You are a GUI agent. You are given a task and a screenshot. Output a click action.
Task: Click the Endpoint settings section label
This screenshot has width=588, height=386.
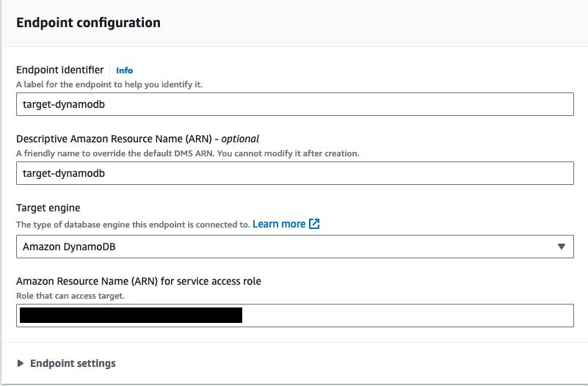click(73, 363)
